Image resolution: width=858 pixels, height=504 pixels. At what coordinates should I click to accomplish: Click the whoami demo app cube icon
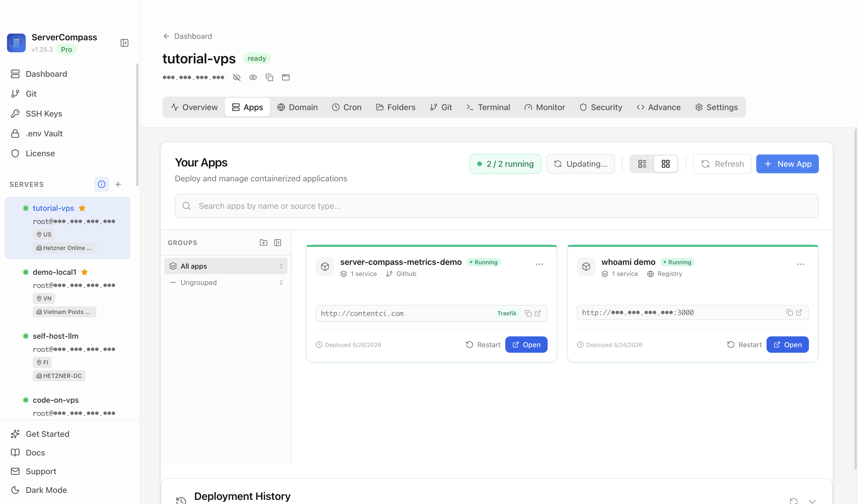pos(586,267)
